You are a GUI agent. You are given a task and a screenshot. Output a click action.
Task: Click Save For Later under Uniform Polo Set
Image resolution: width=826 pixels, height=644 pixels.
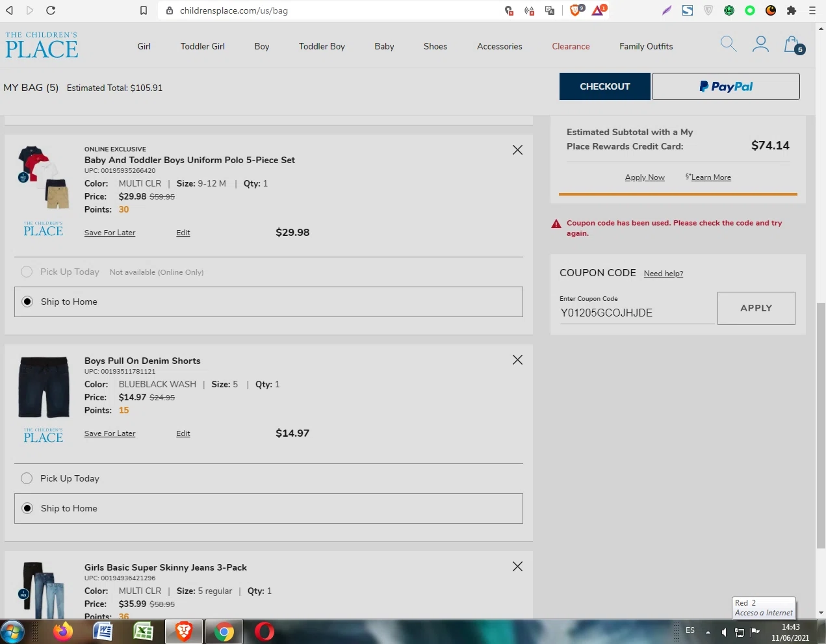pos(110,233)
